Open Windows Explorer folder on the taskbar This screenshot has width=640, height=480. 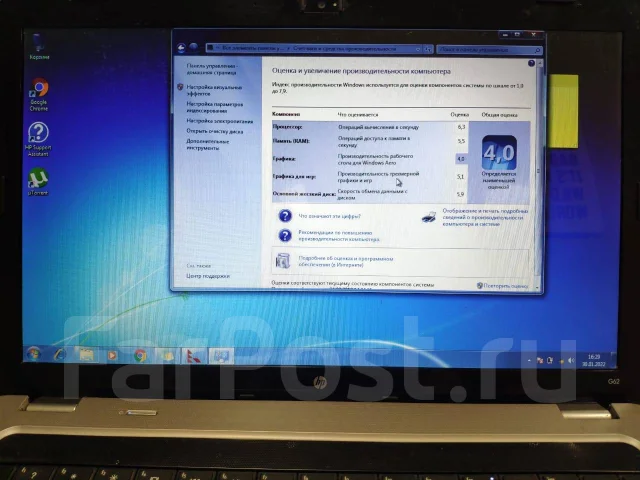click(x=86, y=355)
